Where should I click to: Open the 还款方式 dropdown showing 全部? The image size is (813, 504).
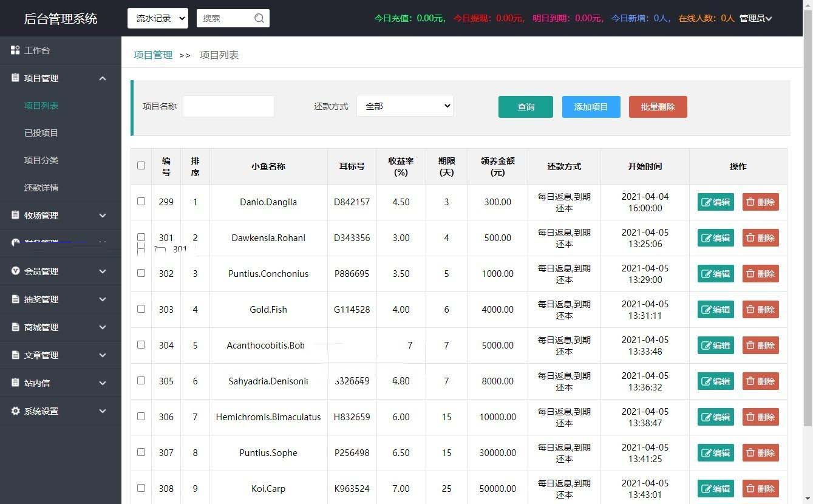click(405, 106)
